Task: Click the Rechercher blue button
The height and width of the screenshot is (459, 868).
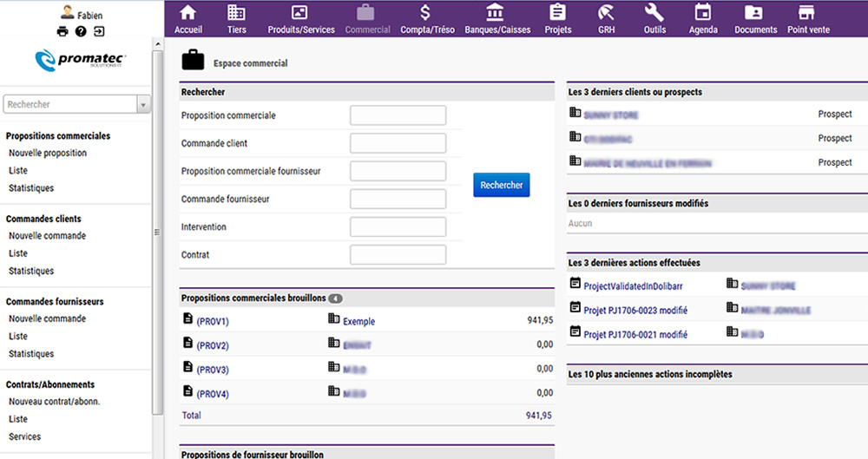Action: [x=502, y=185]
